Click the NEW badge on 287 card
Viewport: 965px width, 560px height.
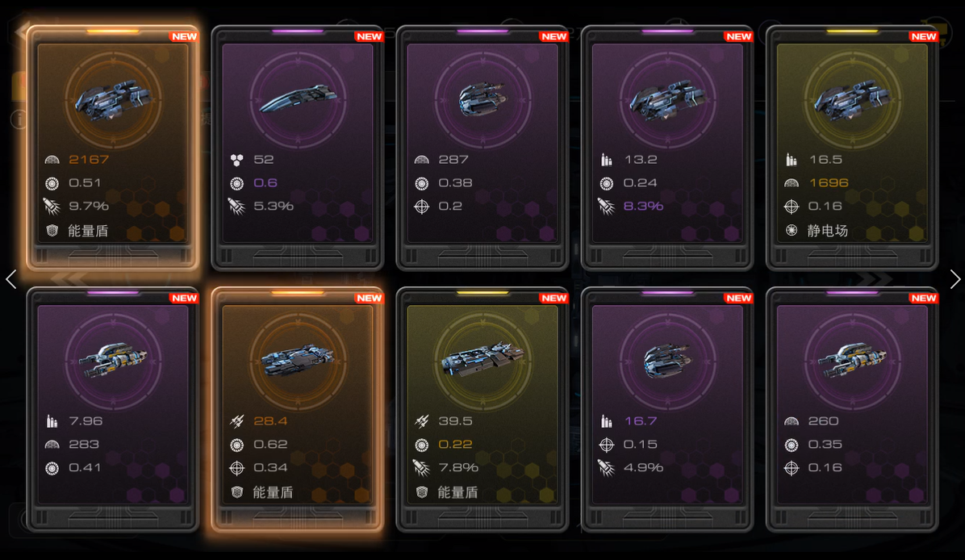(x=554, y=36)
